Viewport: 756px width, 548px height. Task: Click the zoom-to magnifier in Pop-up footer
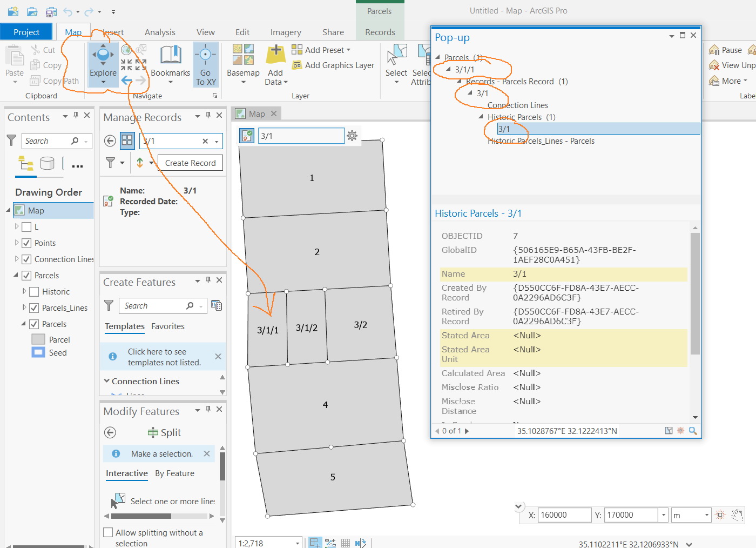tap(693, 431)
